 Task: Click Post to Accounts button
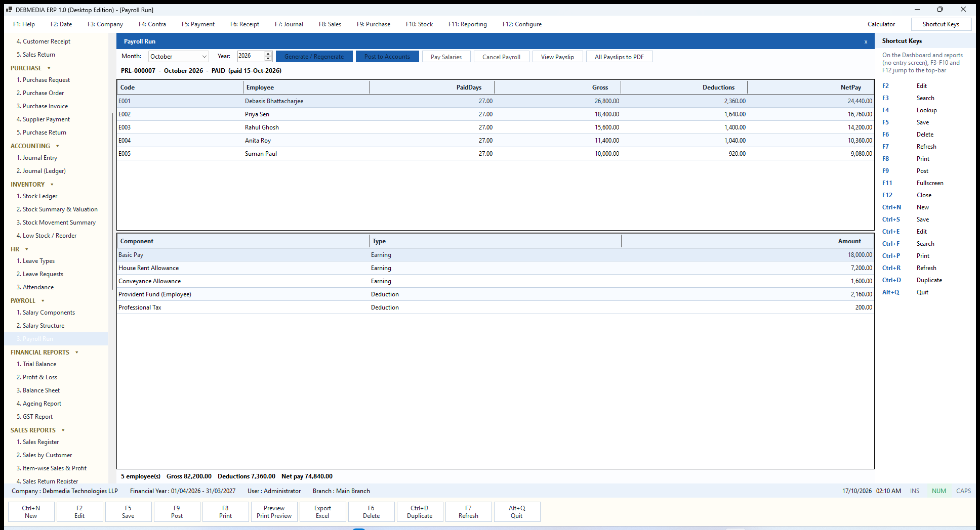(387, 57)
